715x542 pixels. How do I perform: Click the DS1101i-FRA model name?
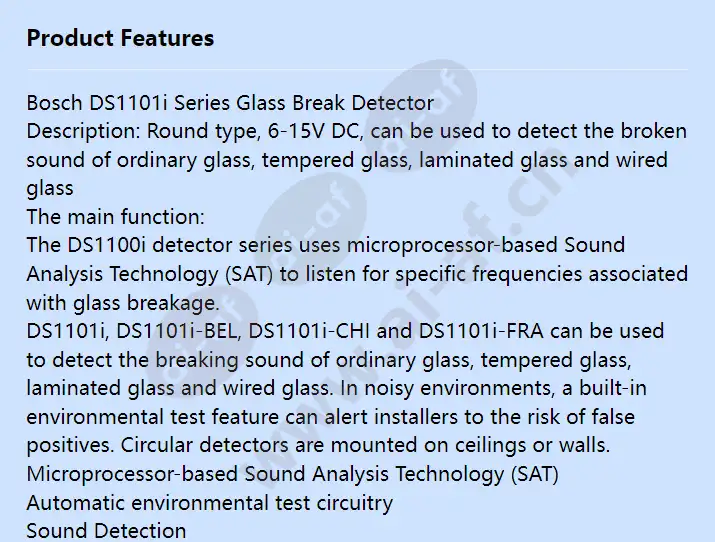point(481,331)
